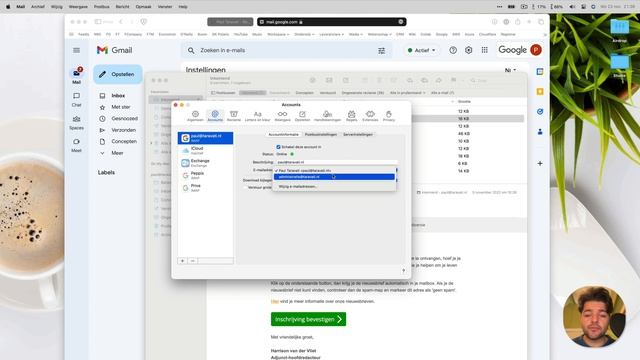Open Google Contacts side panel icon

point(540,131)
